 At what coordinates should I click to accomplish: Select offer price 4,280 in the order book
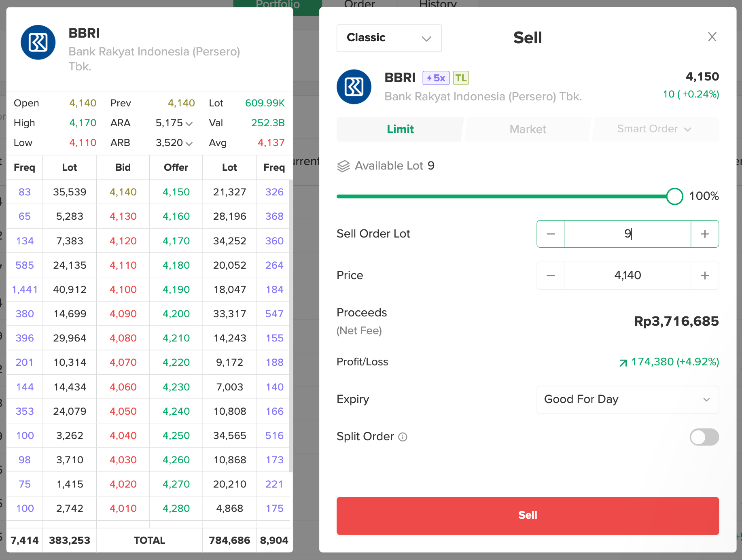pos(176,509)
